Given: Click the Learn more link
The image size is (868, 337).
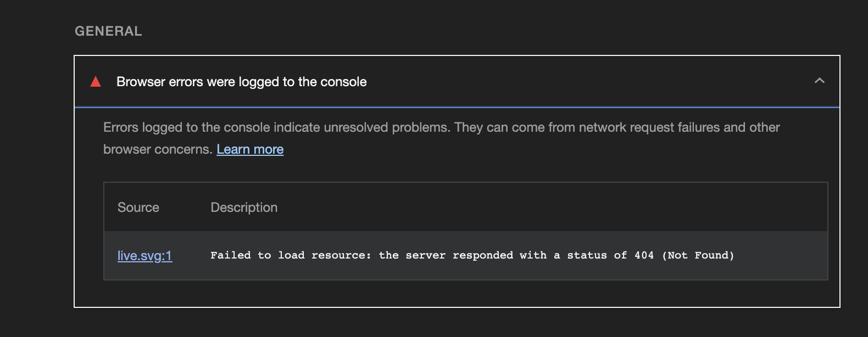Looking at the screenshot, I should 250,149.
